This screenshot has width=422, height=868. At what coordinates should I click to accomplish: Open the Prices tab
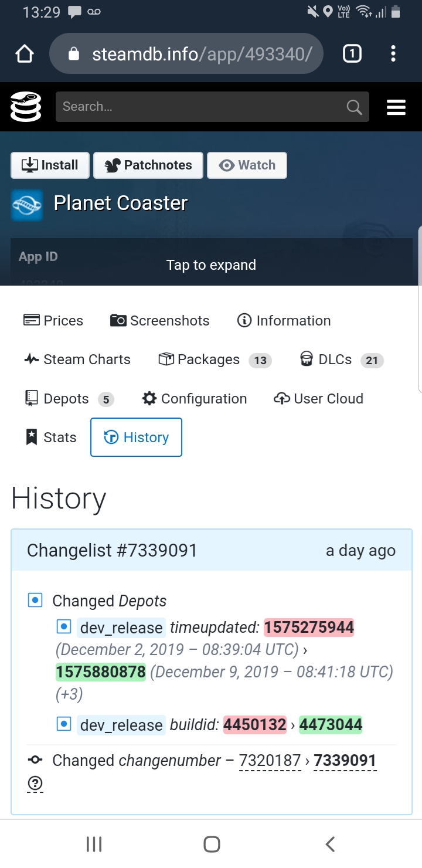tap(53, 321)
